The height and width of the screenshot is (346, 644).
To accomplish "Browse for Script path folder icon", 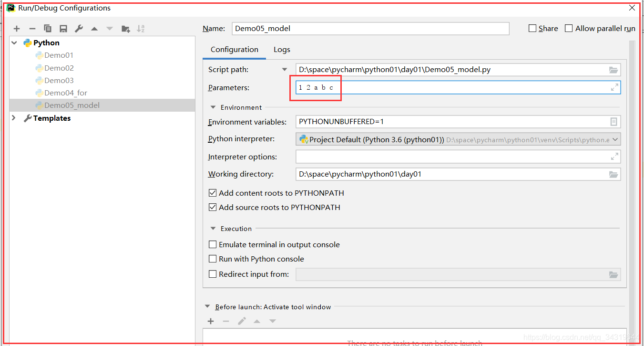I will 613,70.
